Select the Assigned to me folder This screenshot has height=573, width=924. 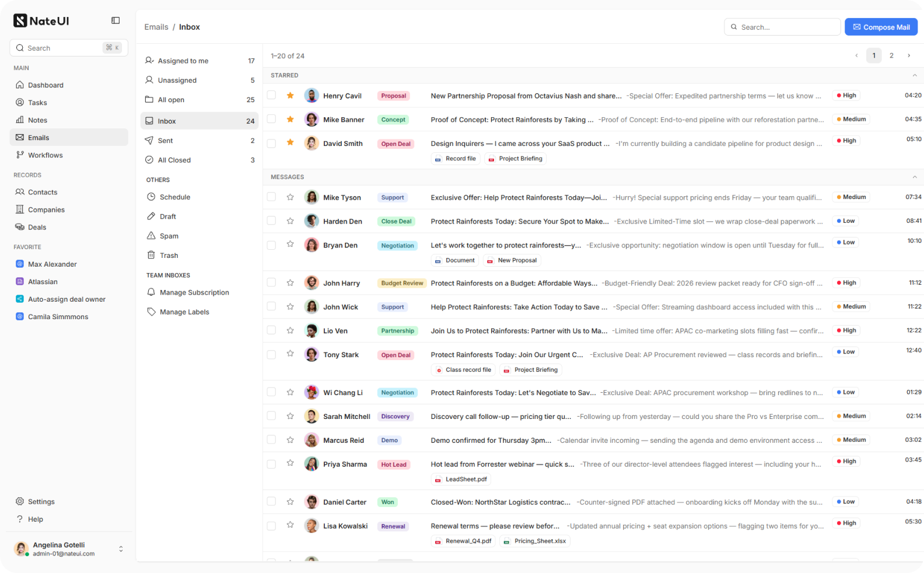pos(199,61)
